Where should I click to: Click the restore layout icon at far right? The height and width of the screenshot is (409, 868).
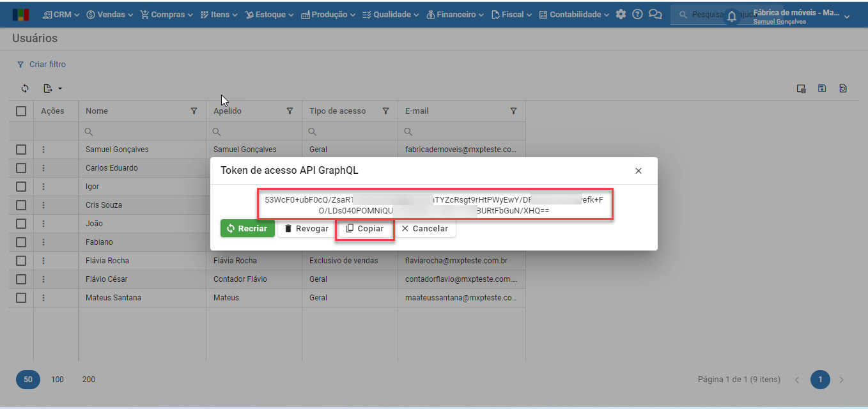(843, 89)
